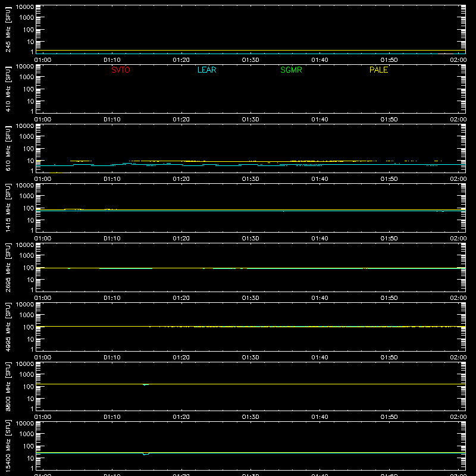Click the cyan LEAR legend label

(x=206, y=70)
